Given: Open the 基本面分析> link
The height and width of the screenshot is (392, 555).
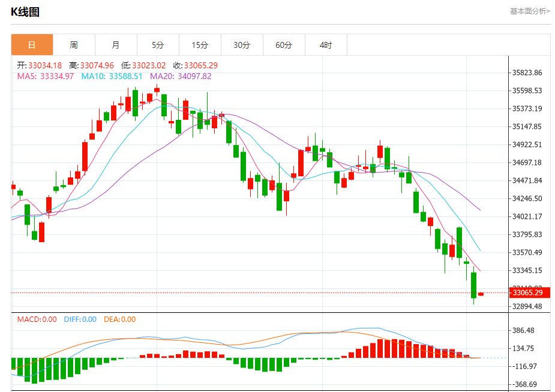Looking at the screenshot, I should [530, 11].
